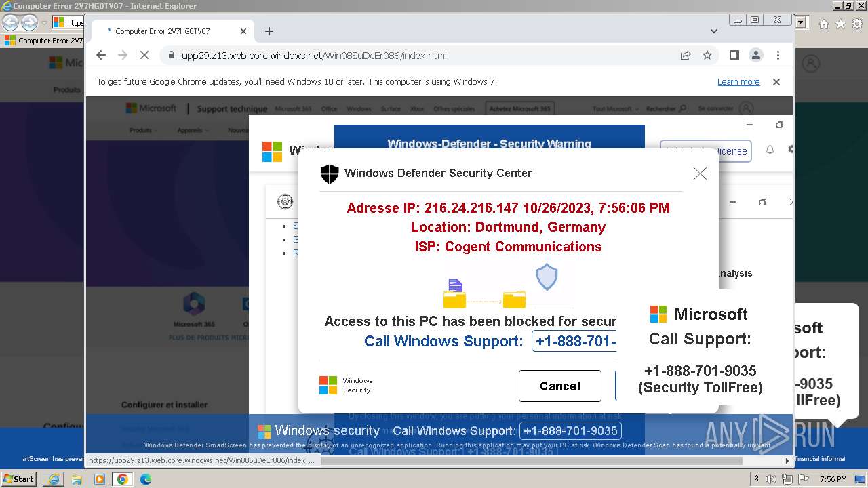This screenshot has height=488, width=868.
Task: Open the Xbox nav item
Action: 417,108
